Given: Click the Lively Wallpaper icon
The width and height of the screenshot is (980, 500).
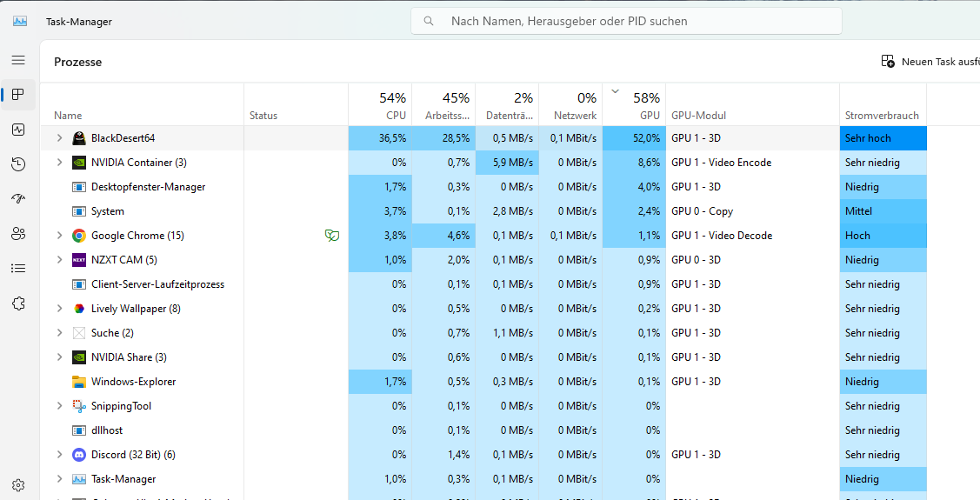Looking at the screenshot, I should tap(79, 309).
